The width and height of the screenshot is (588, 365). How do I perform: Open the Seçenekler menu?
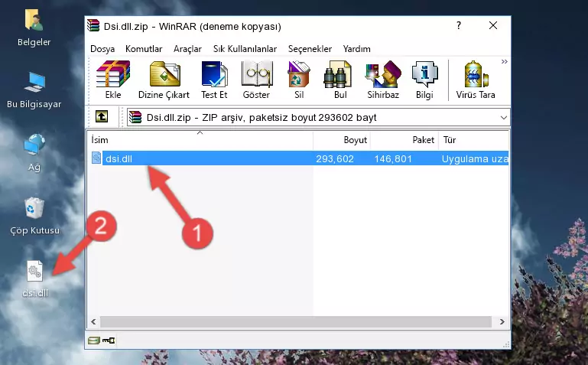coord(310,49)
